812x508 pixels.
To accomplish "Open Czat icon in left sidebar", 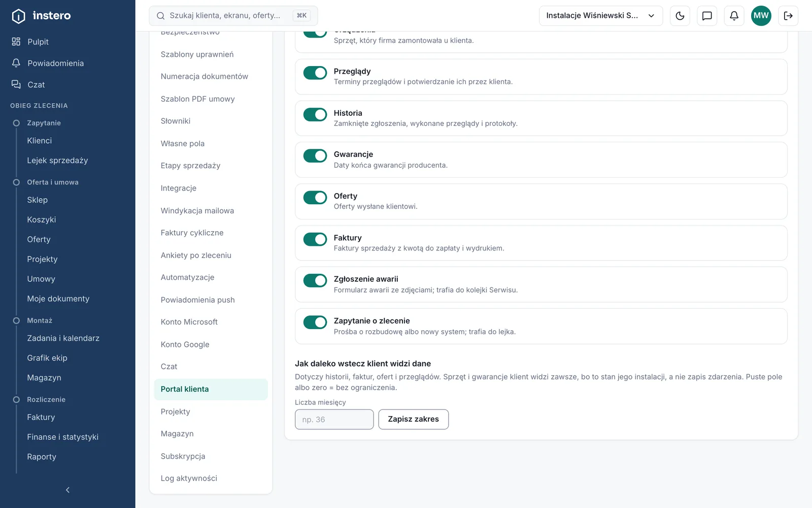I will point(16,84).
